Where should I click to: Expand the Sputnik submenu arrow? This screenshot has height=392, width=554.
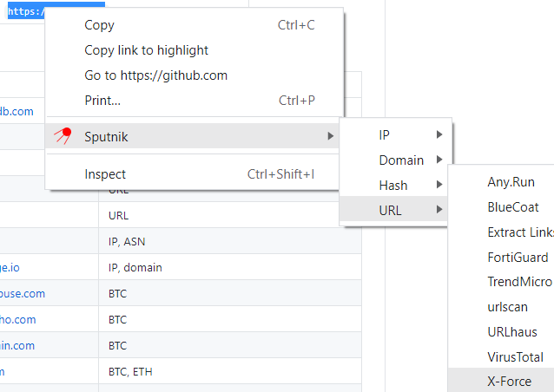point(329,136)
